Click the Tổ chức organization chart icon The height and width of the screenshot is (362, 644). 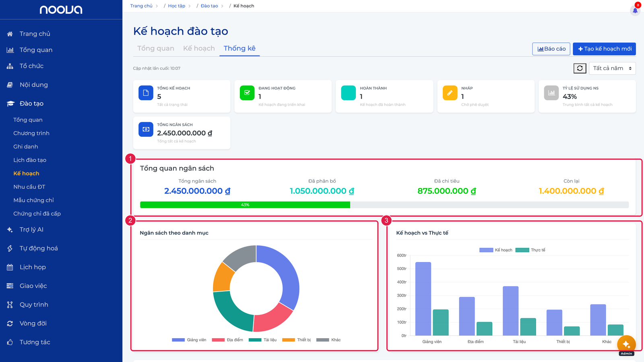tap(10, 66)
